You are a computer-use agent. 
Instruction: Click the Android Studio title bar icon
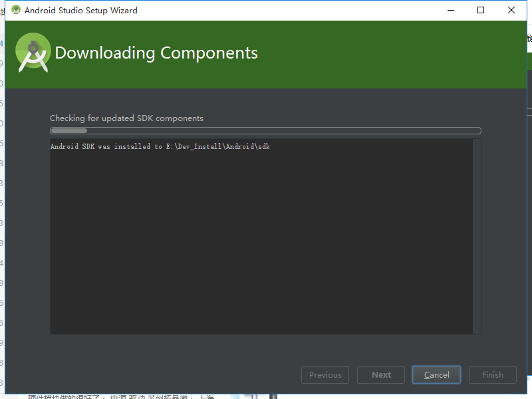coord(15,10)
